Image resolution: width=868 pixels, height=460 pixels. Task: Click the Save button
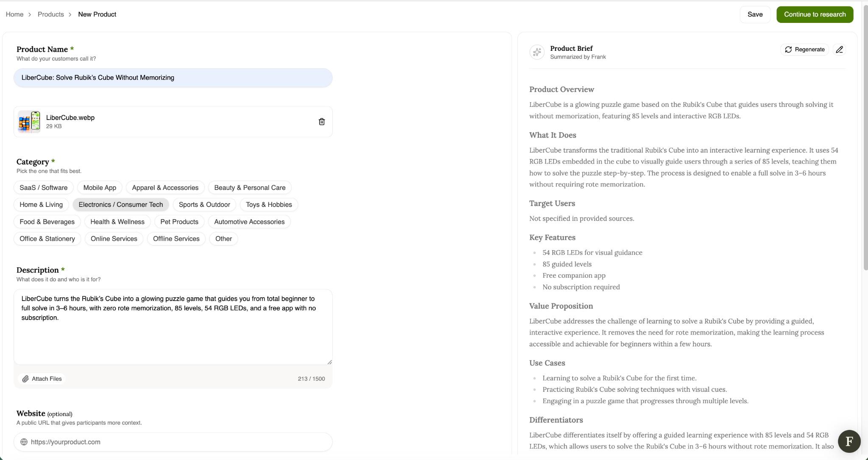click(755, 14)
